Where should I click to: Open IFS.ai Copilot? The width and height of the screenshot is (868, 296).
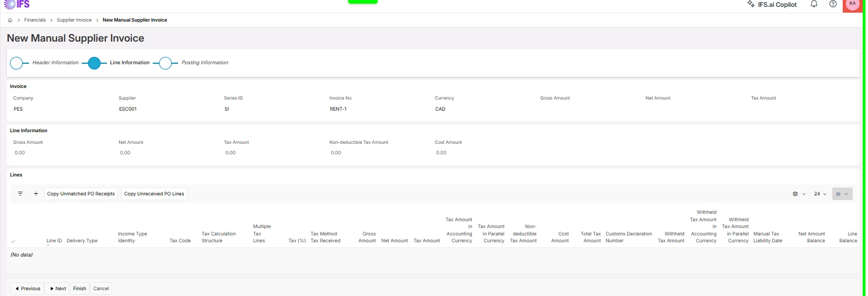point(772,4)
